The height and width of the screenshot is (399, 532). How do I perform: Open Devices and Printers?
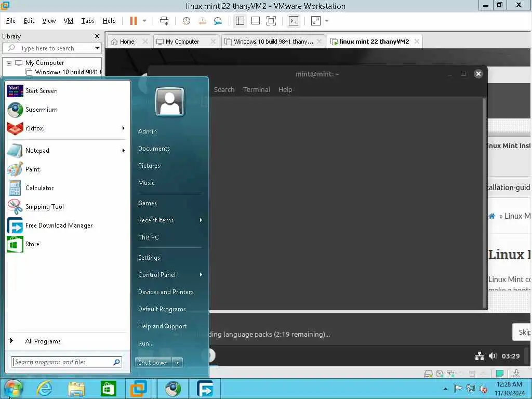[x=166, y=292]
